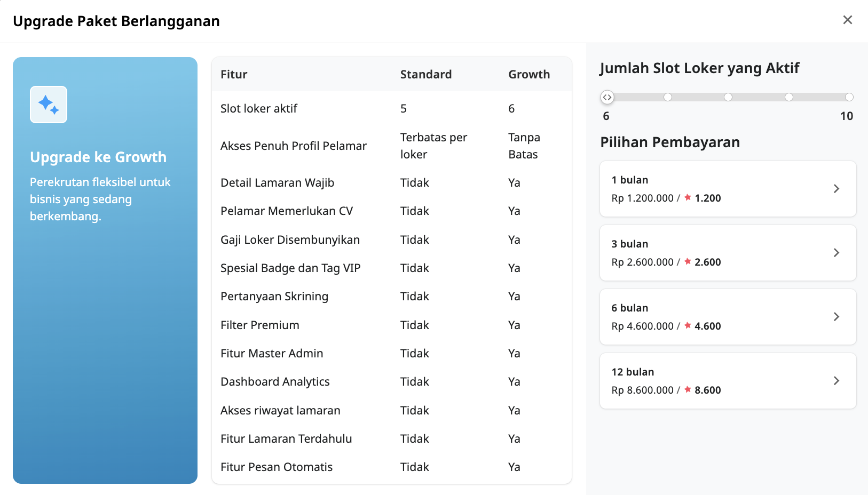The height and width of the screenshot is (495, 868).
Task: Select the 1 bulan payment option
Action: 727,189
